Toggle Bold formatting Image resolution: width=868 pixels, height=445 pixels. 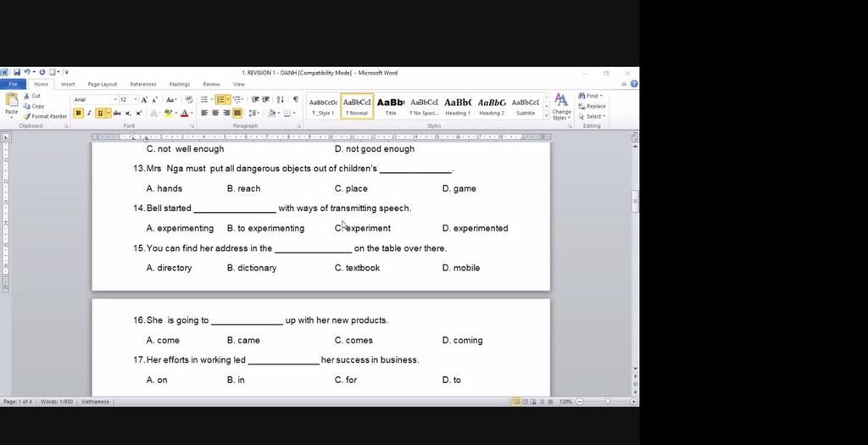coord(78,113)
